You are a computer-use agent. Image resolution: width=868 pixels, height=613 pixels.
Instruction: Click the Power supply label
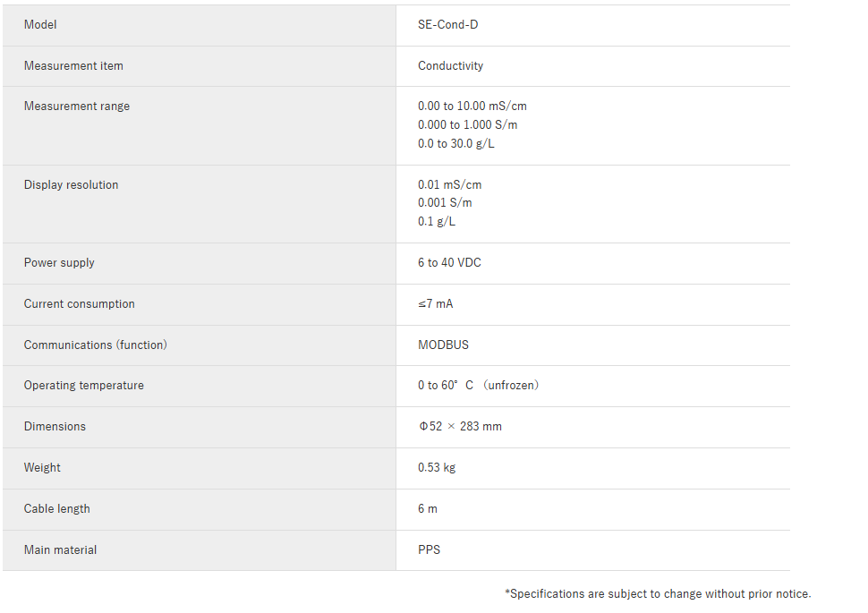pos(59,263)
